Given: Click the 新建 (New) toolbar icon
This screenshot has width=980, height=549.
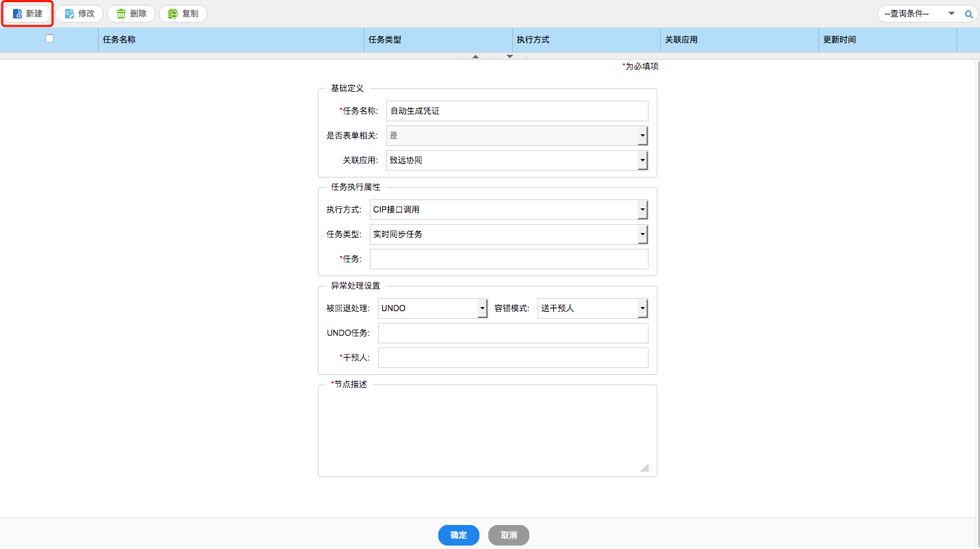Looking at the screenshot, I should coord(18,14).
